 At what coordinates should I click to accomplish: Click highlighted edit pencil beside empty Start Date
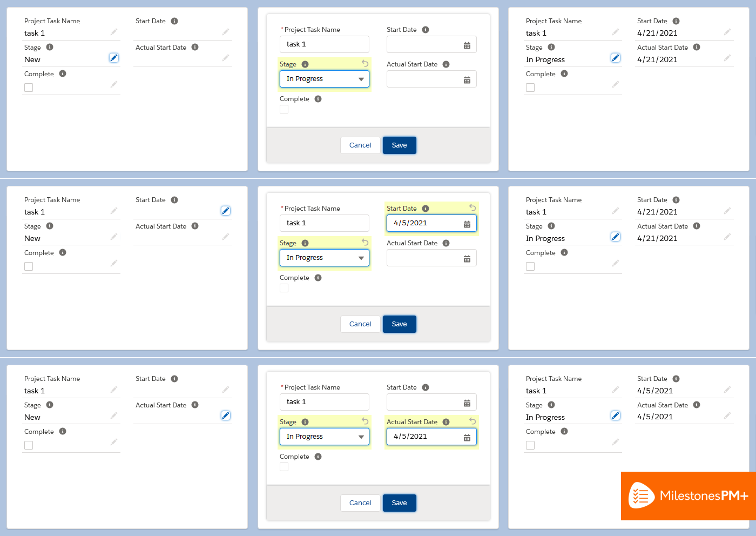226,211
